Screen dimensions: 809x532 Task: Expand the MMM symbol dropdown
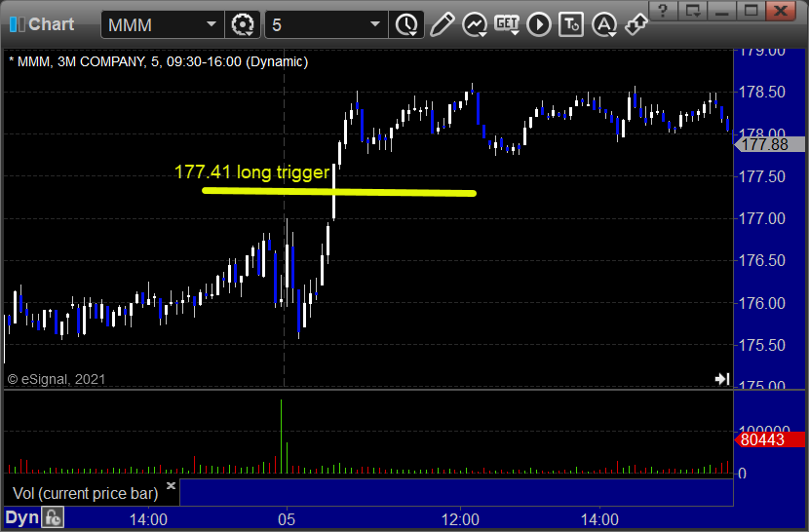pyautogui.click(x=211, y=24)
